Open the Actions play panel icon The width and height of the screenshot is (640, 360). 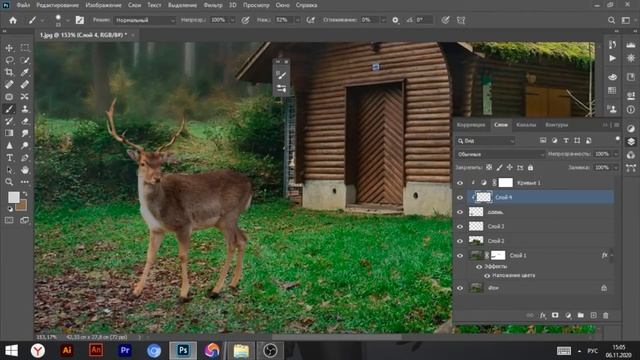coord(612,58)
